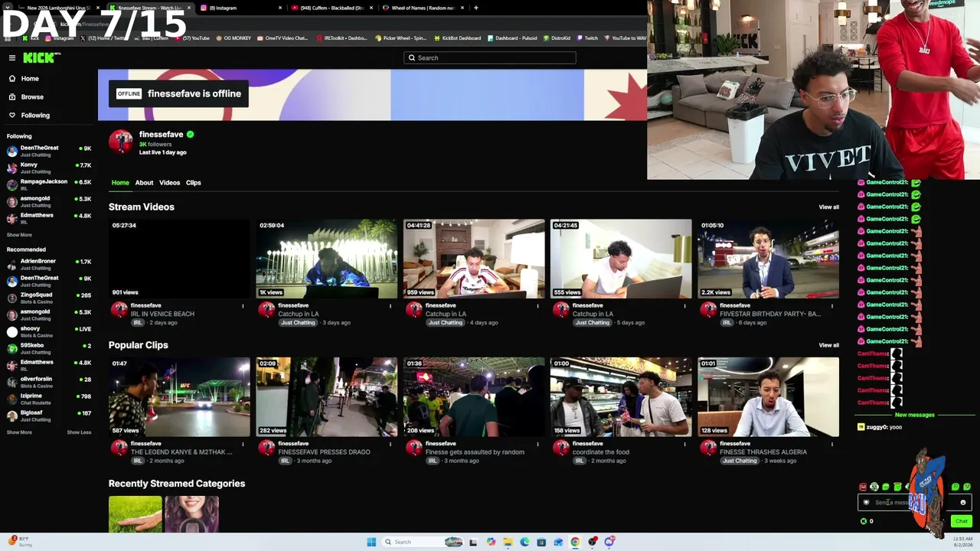Jump to New messages in chat
Screen dimensions: 980x551
tap(915, 415)
